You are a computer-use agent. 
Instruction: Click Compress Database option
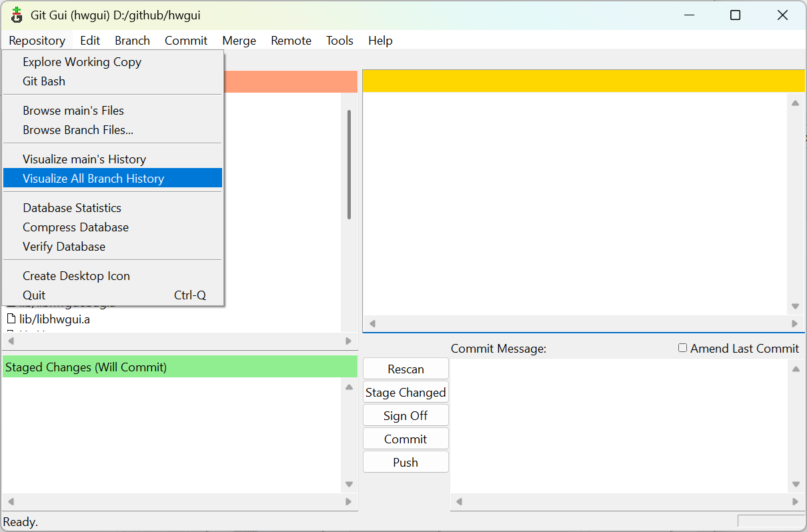[75, 227]
